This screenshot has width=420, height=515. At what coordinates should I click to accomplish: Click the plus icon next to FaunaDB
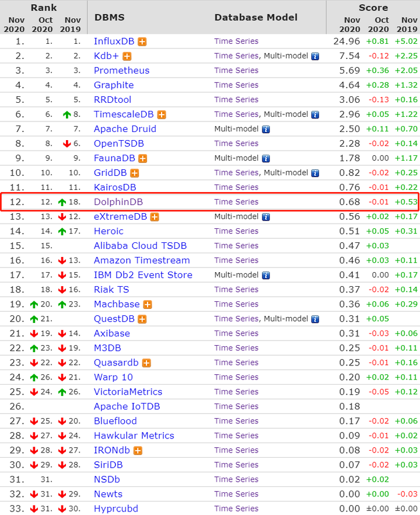(x=143, y=159)
